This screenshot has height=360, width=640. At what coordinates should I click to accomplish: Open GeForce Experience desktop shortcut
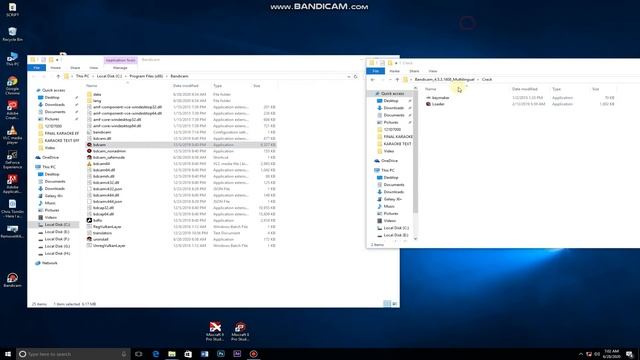click(12, 160)
